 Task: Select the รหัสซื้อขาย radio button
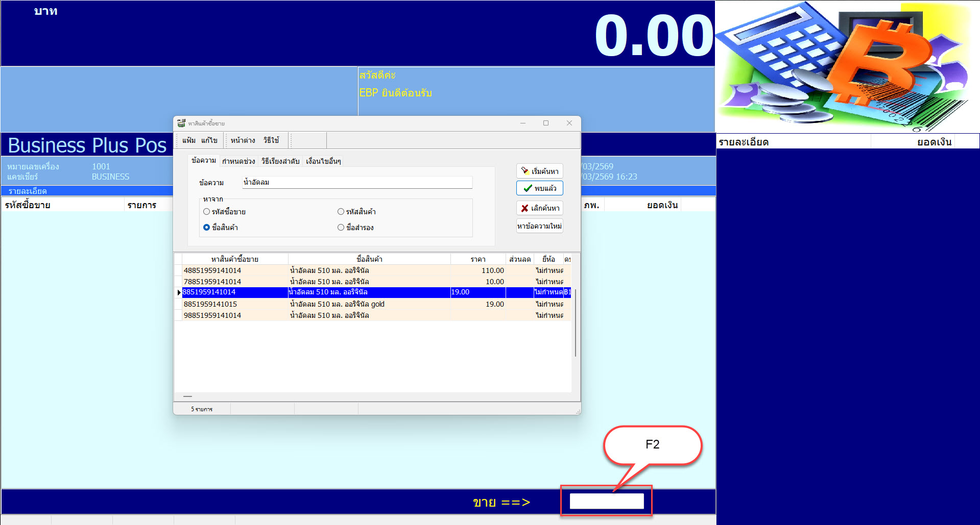coord(207,212)
